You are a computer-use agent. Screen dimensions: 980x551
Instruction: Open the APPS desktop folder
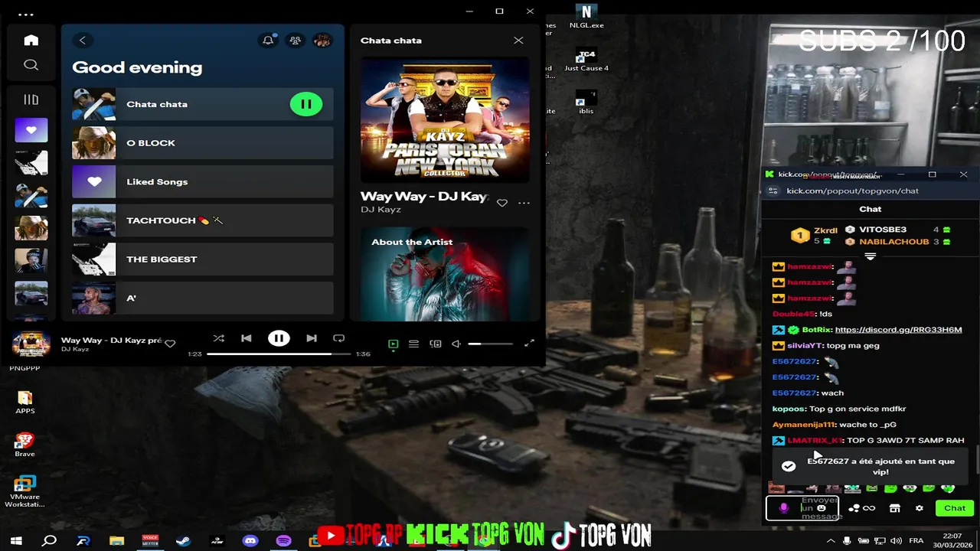[x=25, y=403]
